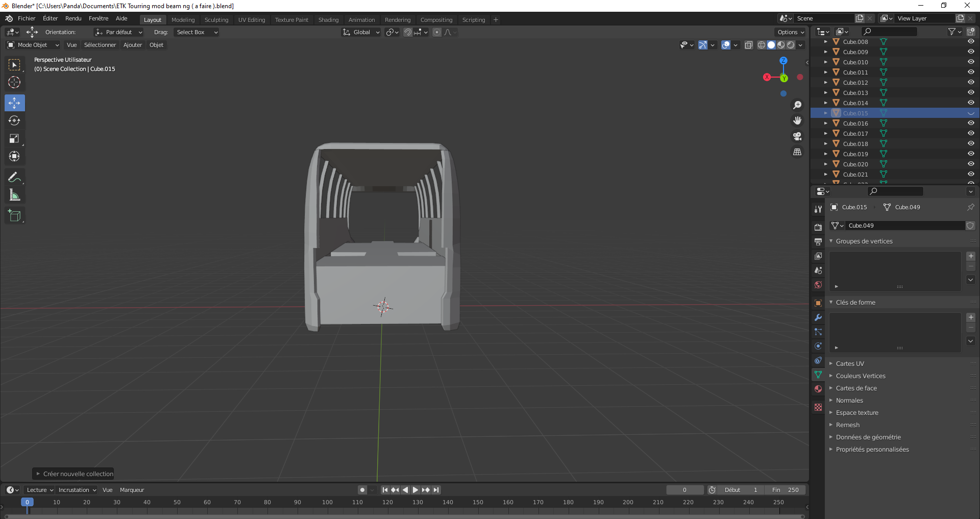Click the Options button in header
The height and width of the screenshot is (519, 980).
(x=790, y=32)
